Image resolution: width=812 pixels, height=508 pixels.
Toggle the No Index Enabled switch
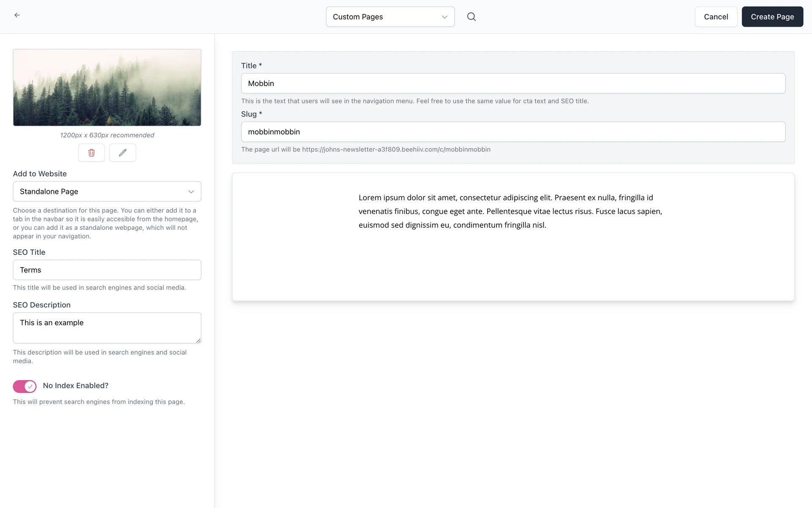[25, 386]
